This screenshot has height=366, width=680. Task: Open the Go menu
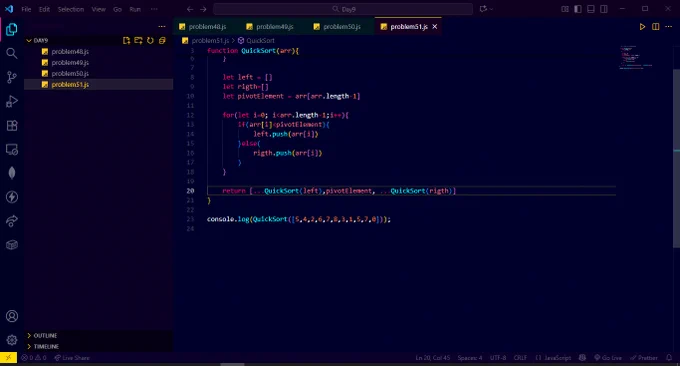117,9
